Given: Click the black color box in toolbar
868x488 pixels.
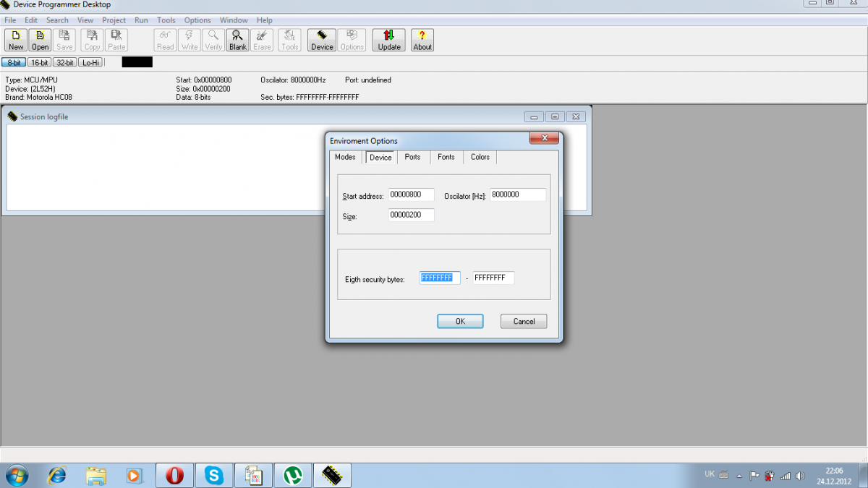Looking at the screenshot, I should click(x=137, y=62).
